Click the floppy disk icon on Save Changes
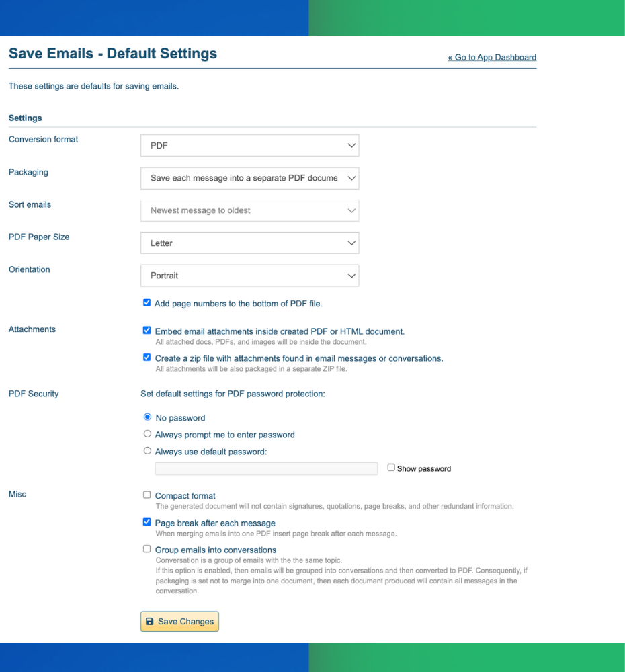The width and height of the screenshot is (625, 672). coord(150,621)
